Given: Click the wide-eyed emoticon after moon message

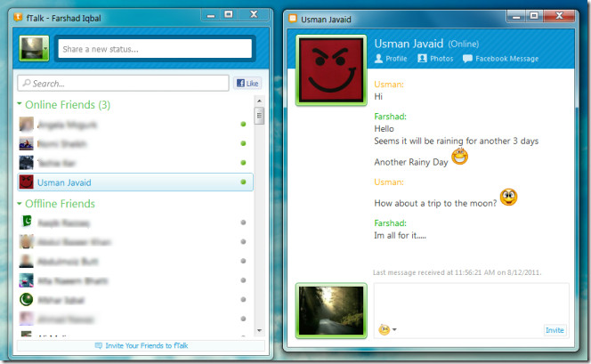Looking at the screenshot, I should pos(508,197).
